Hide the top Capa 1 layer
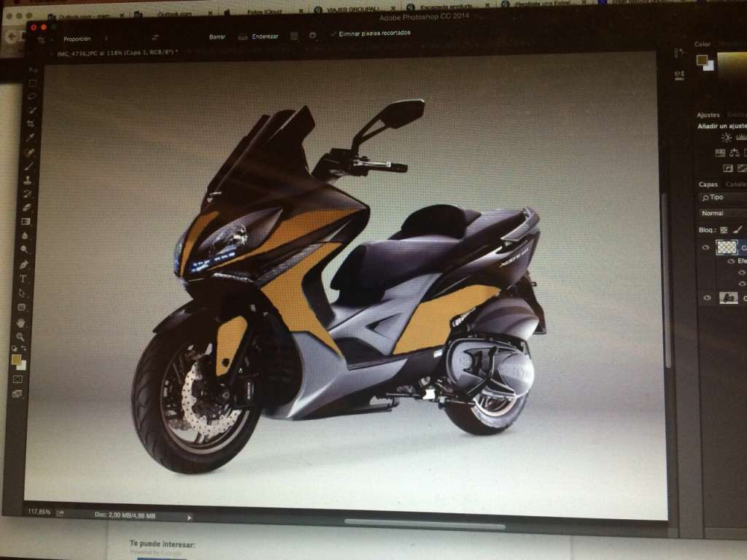The height and width of the screenshot is (560, 747). [x=705, y=248]
